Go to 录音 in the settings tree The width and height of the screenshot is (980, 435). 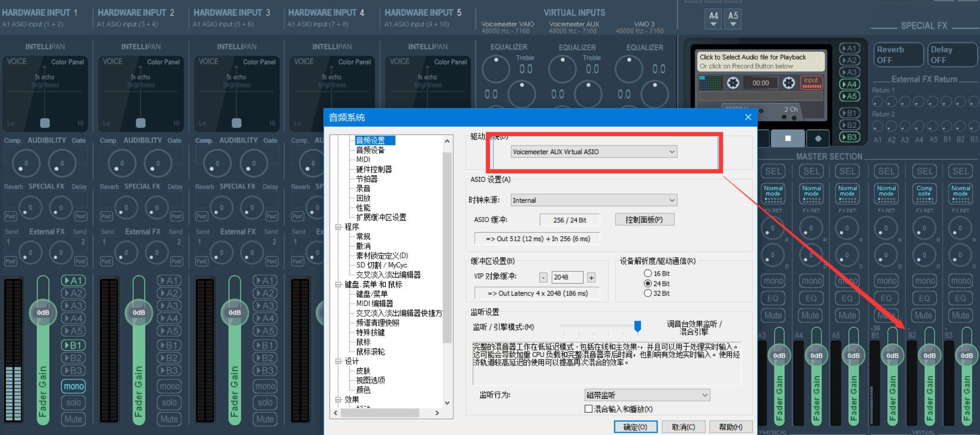(x=363, y=189)
